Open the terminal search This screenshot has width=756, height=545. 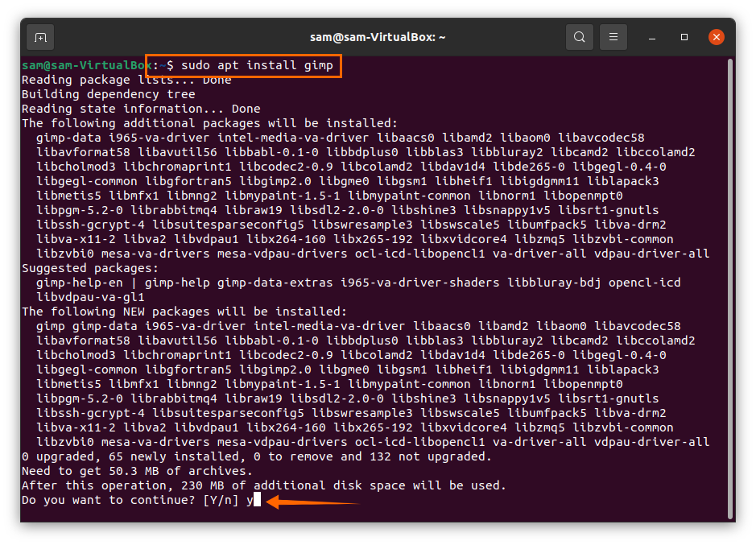(x=580, y=37)
